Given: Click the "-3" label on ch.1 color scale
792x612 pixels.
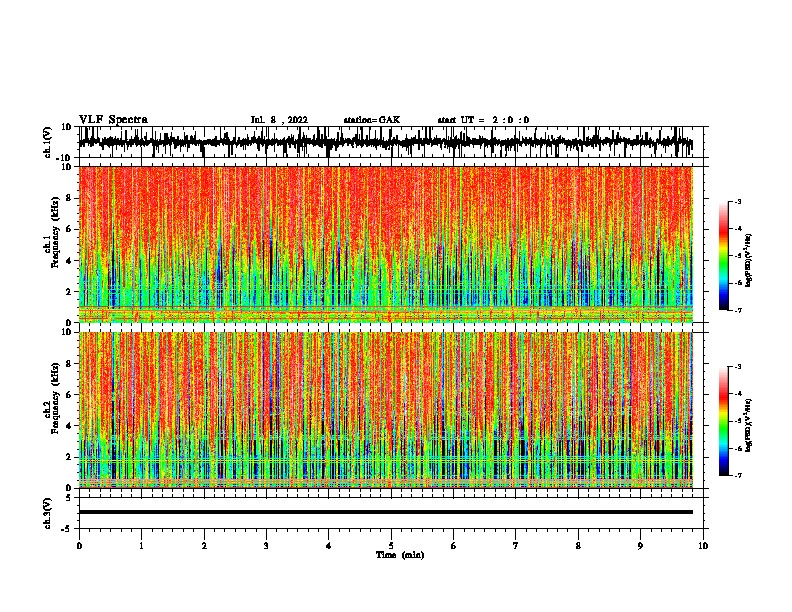Looking at the screenshot, I should pos(737,201).
